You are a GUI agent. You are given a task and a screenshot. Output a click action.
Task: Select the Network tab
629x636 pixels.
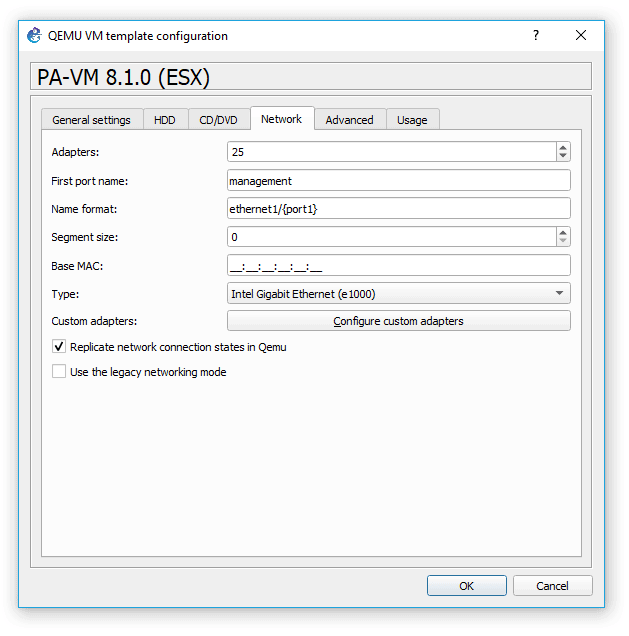pyautogui.click(x=281, y=119)
